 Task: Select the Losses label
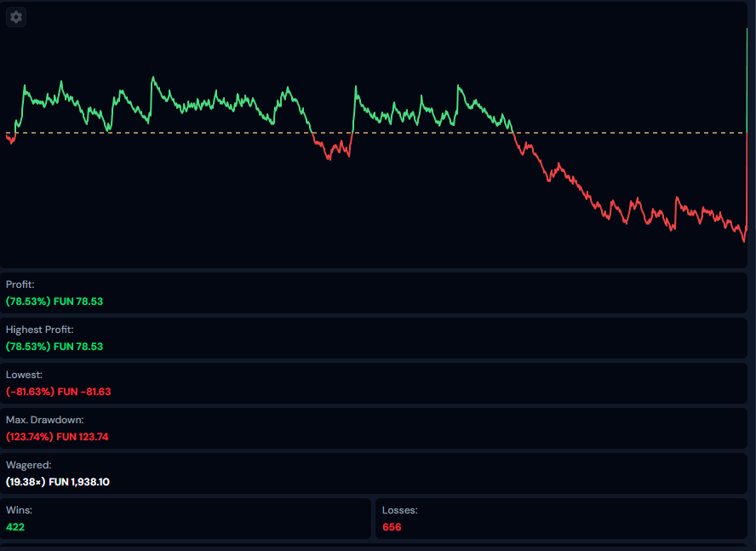coord(400,510)
